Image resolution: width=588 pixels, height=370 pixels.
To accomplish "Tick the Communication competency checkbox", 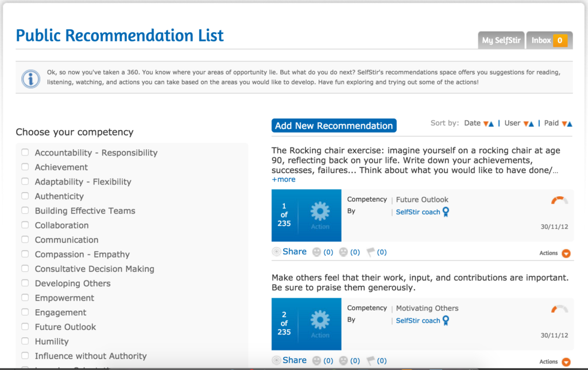I will pos(25,240).
